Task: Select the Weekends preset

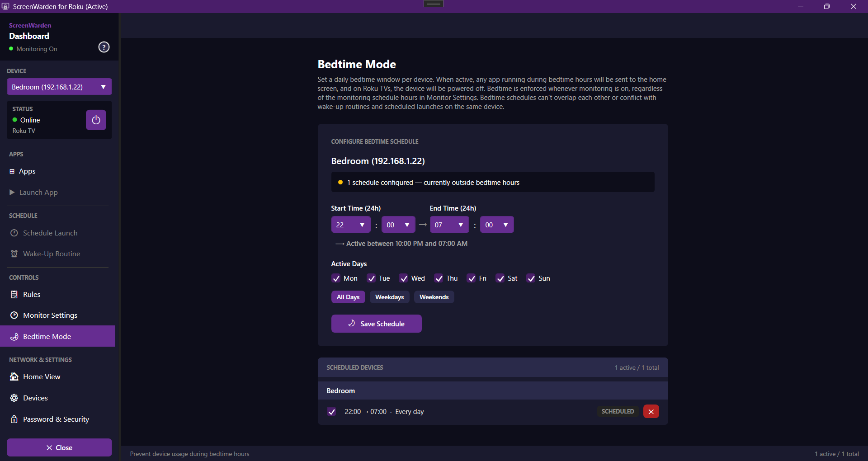Action: tap(434, 297)
